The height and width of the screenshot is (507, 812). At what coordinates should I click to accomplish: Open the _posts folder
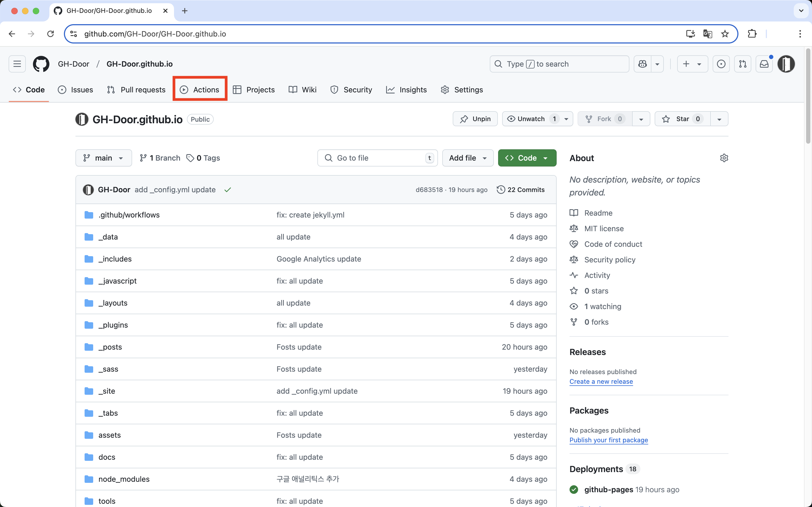click(x=110, y=347)
